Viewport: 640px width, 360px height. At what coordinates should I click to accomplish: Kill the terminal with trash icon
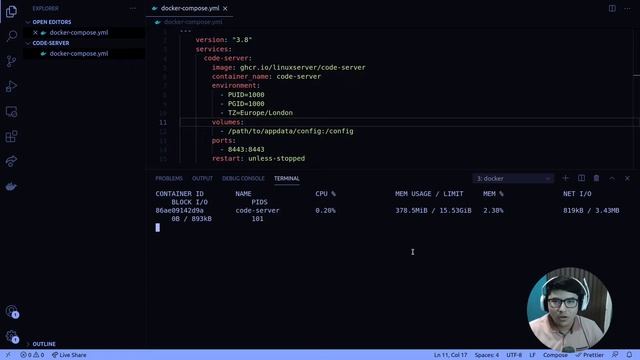[596, 178]
